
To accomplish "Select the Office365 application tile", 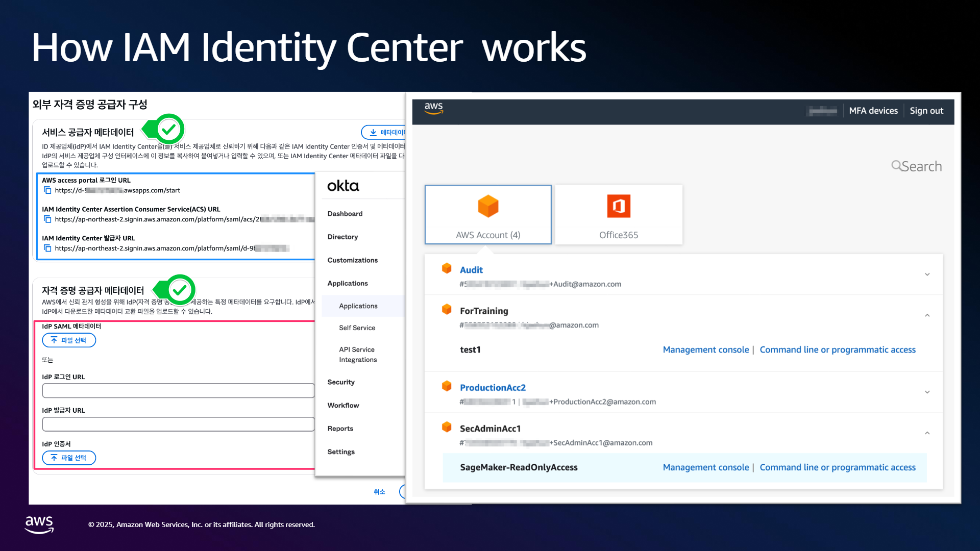I will coord(619,215).
